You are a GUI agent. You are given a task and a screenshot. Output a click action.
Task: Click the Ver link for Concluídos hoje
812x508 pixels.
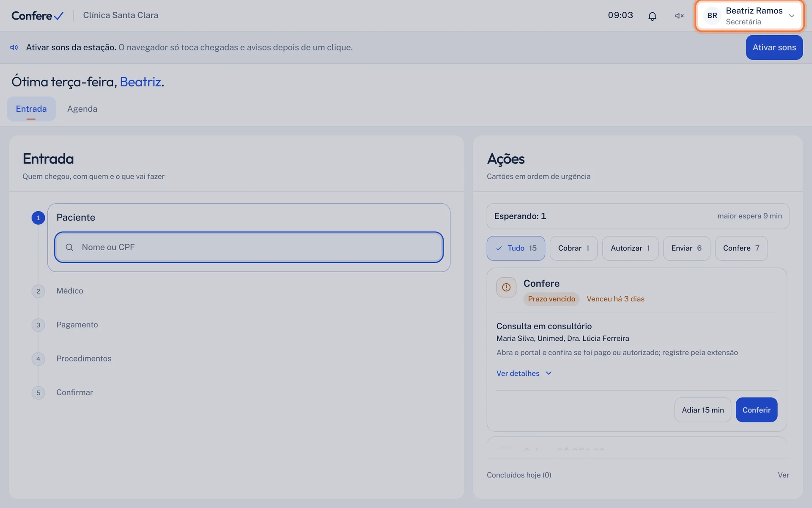[x=783, y=475]
